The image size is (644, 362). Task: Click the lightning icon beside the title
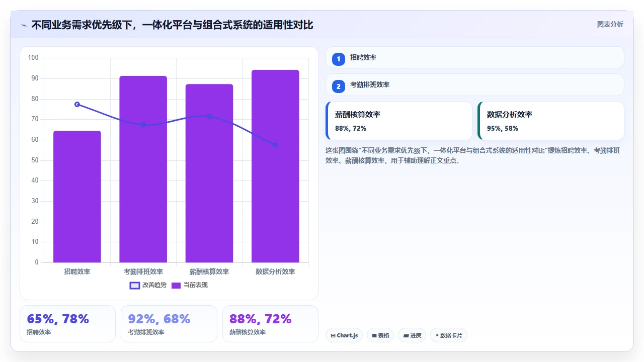(x=24, y=25)
